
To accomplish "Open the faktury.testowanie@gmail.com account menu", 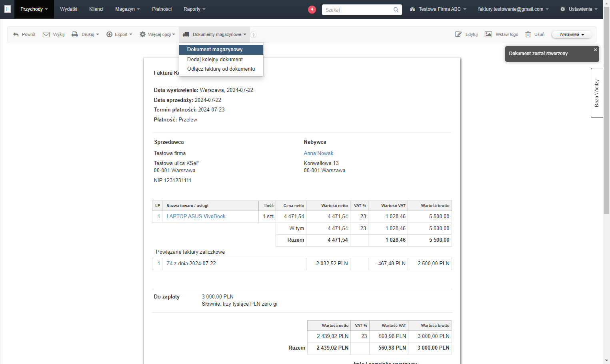I will (x=513, y=9).
